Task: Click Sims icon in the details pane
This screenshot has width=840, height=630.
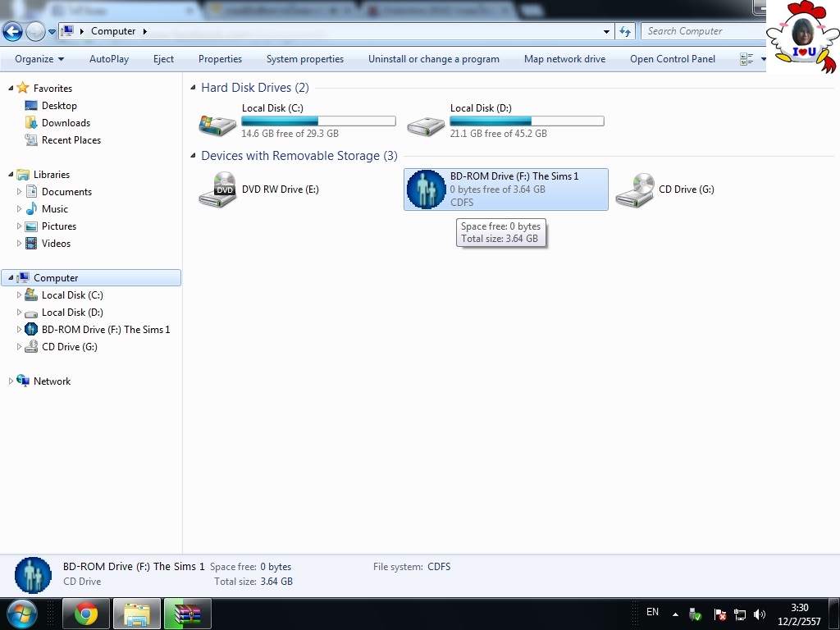Action: [33, 575]
